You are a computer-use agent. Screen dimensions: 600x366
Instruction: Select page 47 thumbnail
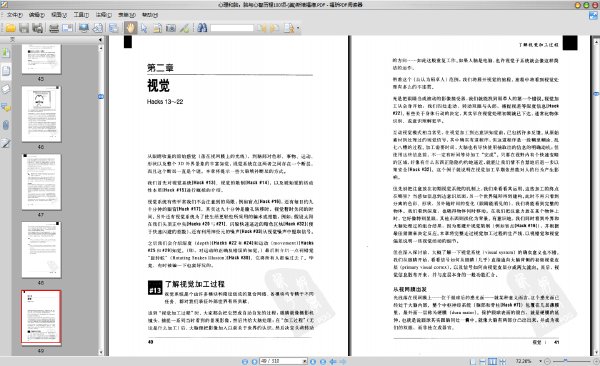[x=41, y=182]
